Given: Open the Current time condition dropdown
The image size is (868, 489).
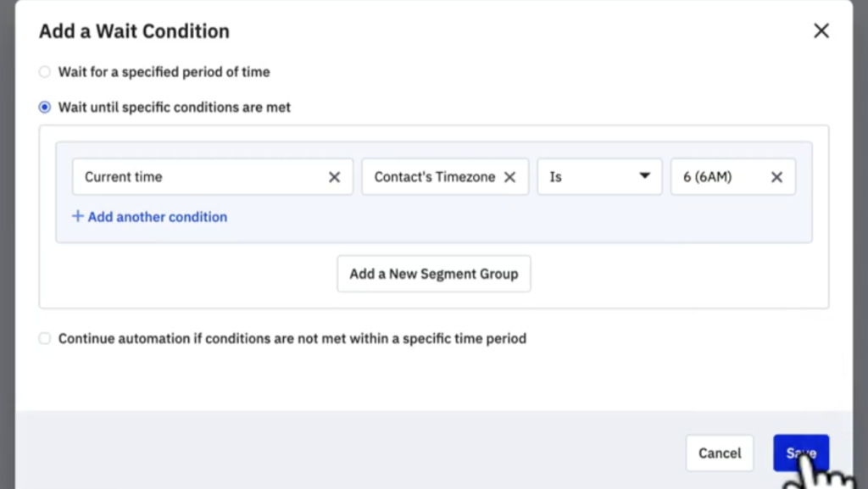Looking at the screenshot, I should click(x=195, y=177).
